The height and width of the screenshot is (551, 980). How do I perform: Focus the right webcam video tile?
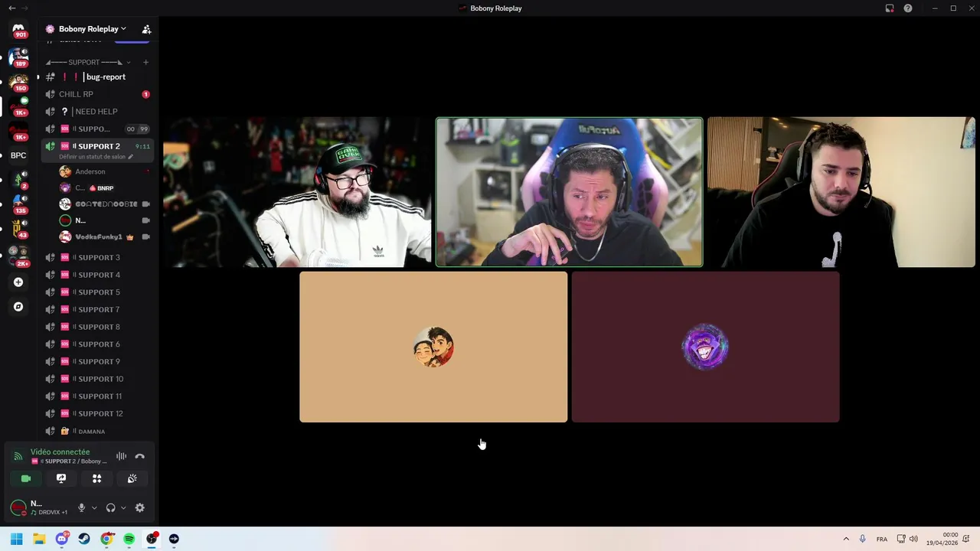click(x=841, y=192)
